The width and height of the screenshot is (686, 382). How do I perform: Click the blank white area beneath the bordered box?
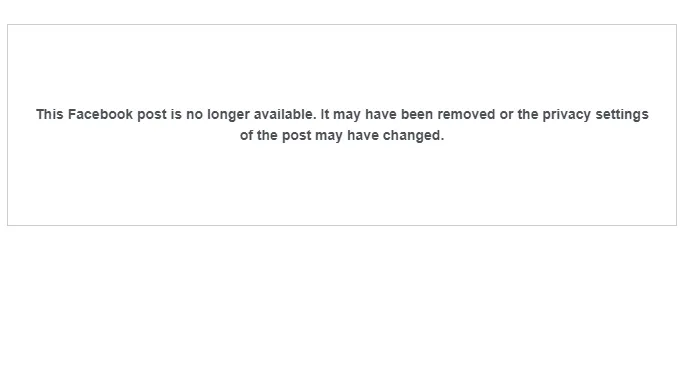tap(342, 304)
